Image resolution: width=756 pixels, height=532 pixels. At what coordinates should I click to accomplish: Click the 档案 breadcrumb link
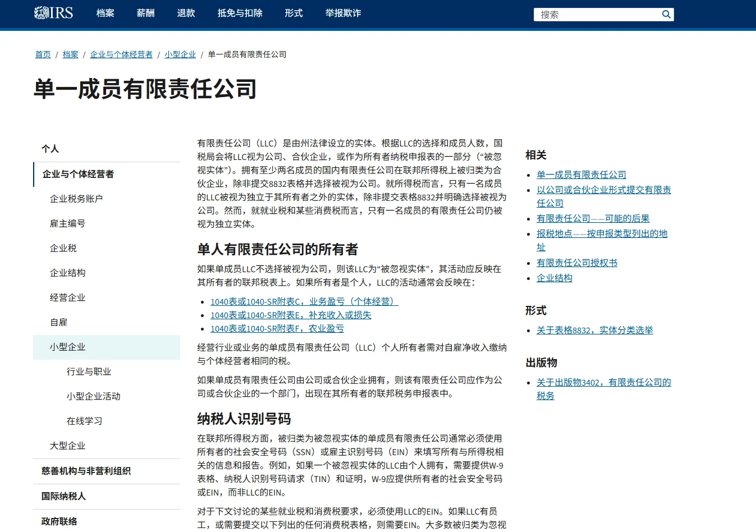71,54
